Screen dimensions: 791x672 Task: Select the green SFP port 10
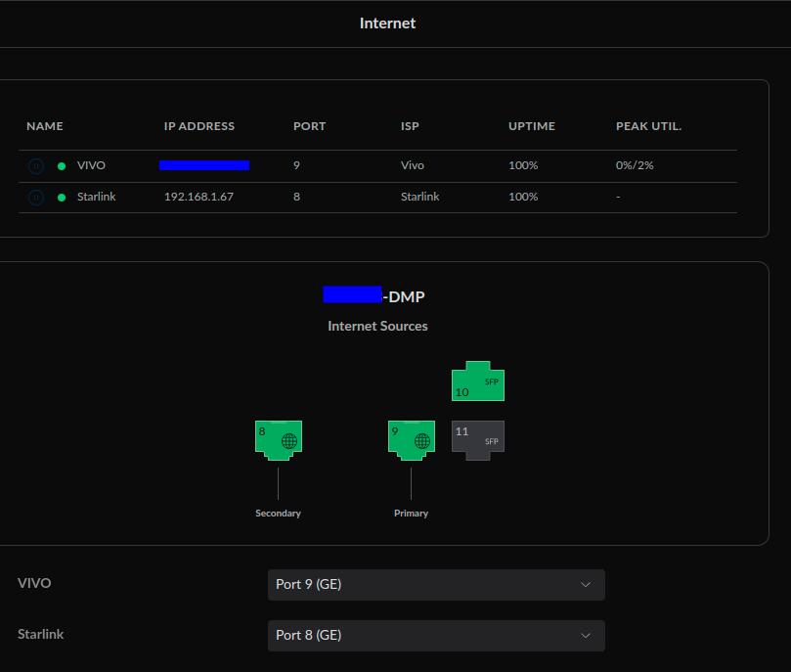point(477,381)
